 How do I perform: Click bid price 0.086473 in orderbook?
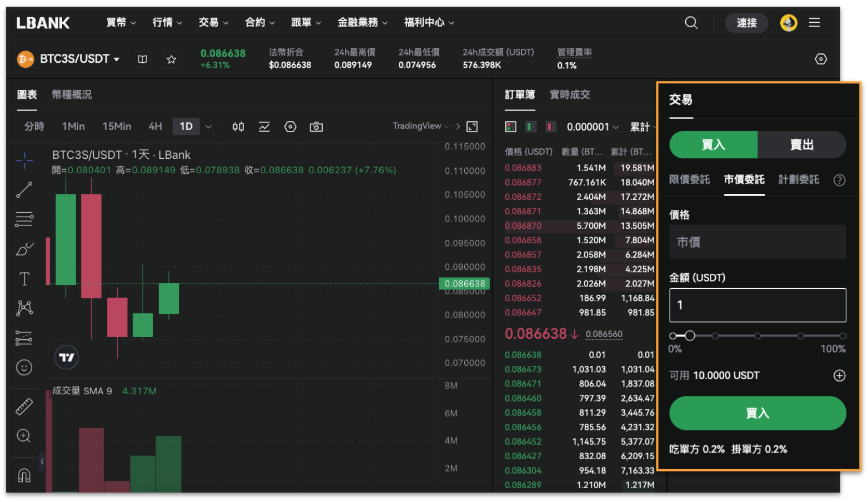coord(523,369)
